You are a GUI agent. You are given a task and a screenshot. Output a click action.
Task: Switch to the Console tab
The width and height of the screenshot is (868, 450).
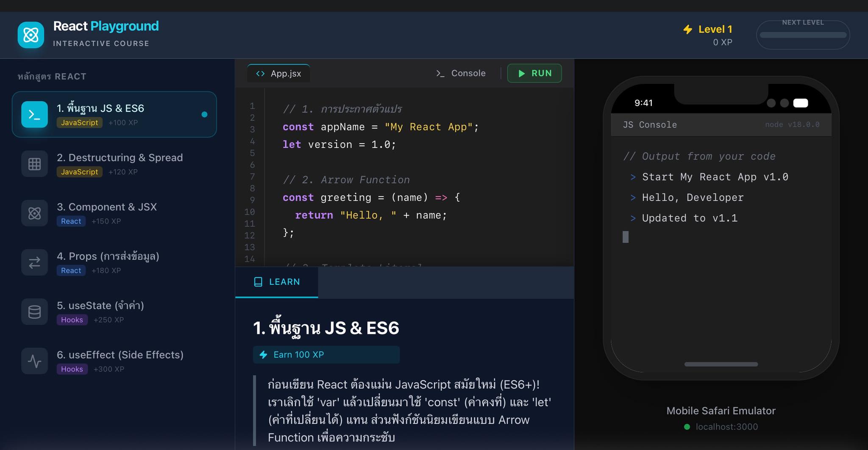[x=461, y=73]
